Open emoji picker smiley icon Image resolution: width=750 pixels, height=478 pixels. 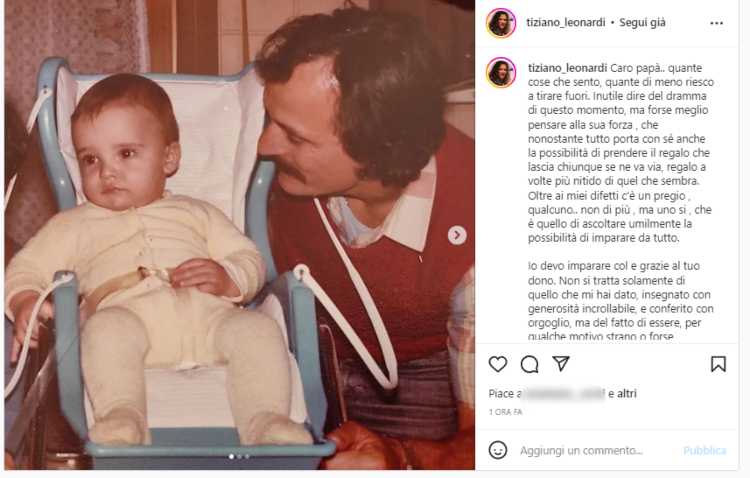[498, 450]
